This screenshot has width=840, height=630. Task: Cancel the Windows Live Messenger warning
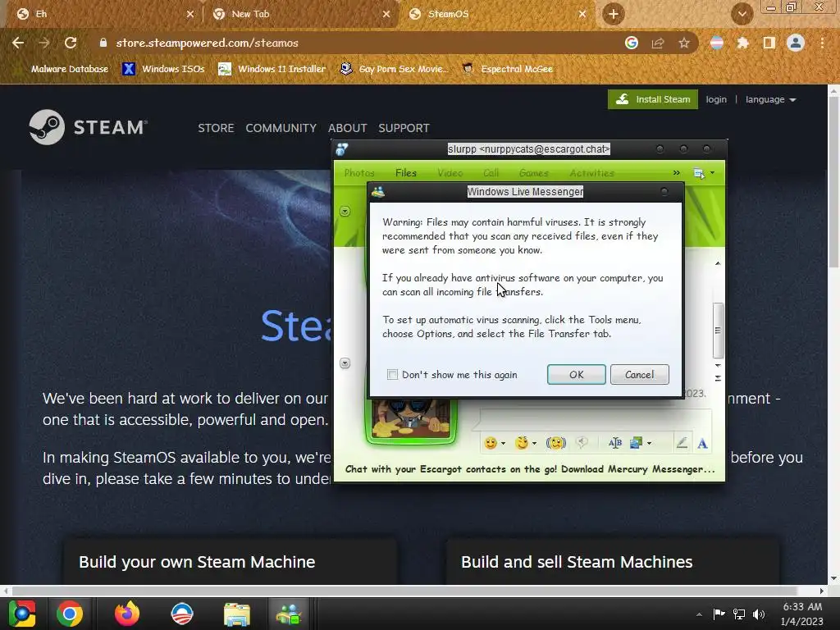point(639,374)
